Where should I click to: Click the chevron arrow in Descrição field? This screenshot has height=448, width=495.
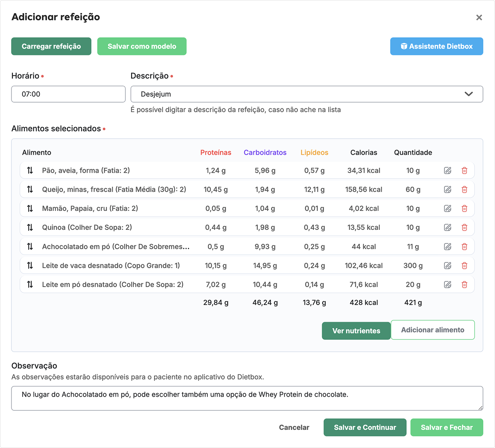click(468, 94)
